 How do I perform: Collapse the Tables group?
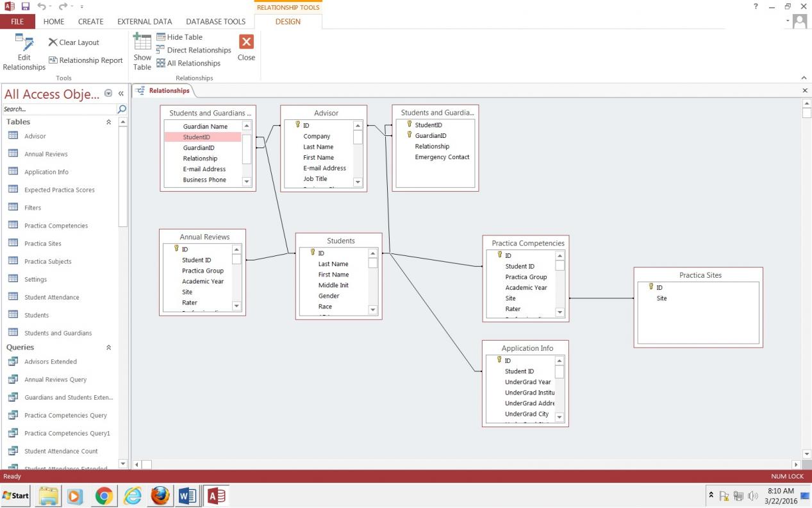(x=108, y=122)
